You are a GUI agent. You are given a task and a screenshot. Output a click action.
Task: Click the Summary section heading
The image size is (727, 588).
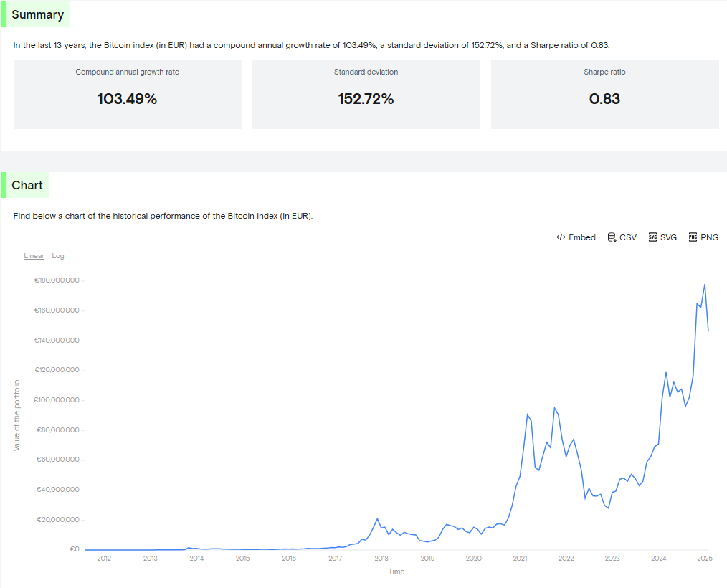(37, 14)
